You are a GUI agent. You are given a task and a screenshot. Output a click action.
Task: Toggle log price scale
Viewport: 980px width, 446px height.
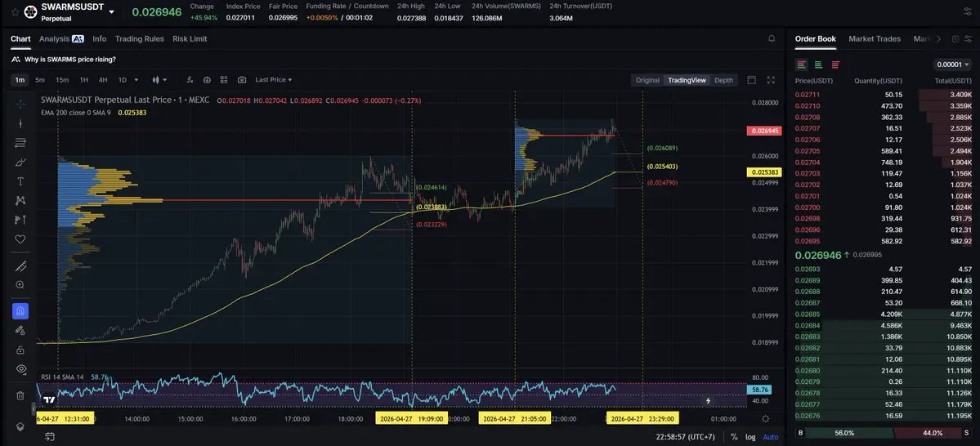[750, 437]
